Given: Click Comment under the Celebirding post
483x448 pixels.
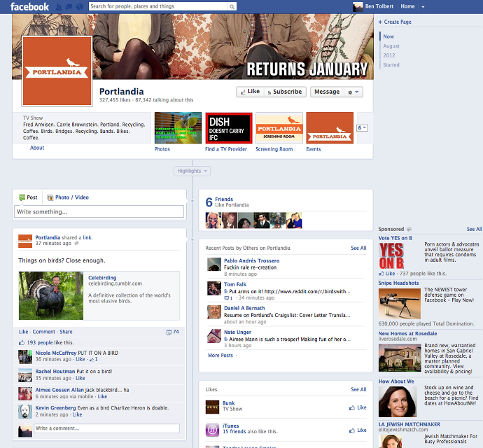Looking at the screenshot, I should click(x=43, y=332).
